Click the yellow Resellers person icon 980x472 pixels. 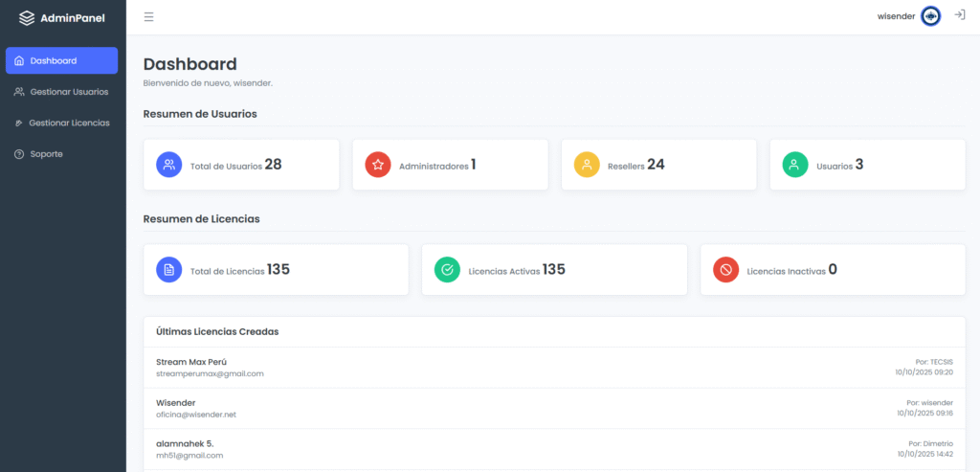coord(587,165)
